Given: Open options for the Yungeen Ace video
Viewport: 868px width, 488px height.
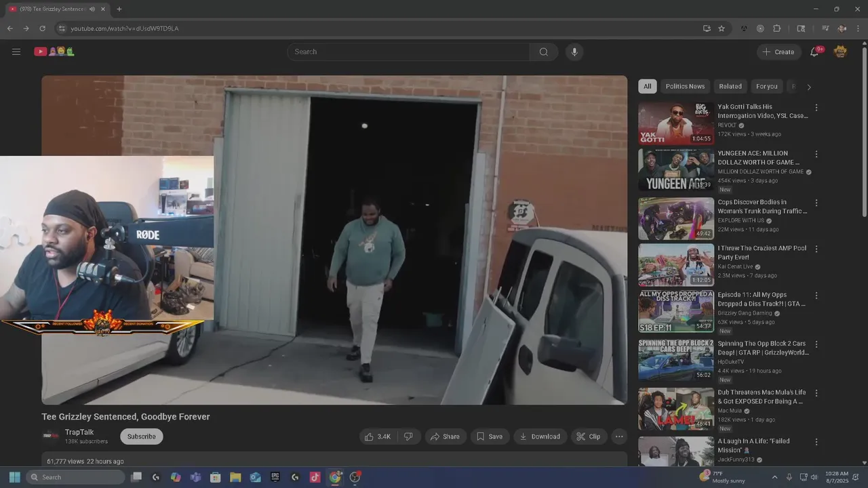Looking at the screenshot, I should pyautogui.click(x=816, y=155).
